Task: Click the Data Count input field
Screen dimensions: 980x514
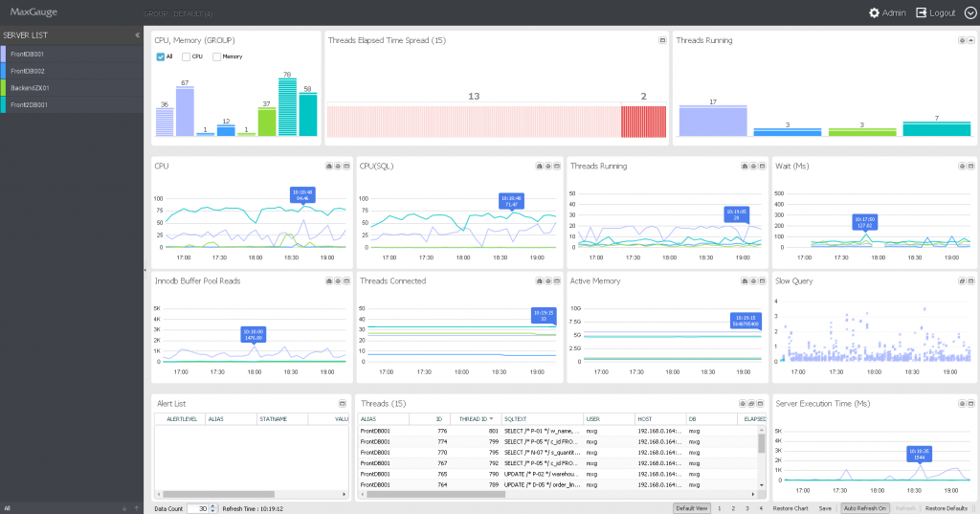Action: coord(197,509)
